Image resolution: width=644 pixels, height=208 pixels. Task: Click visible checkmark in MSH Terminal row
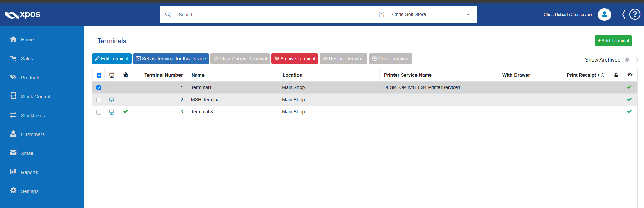[x=629, y=99]
